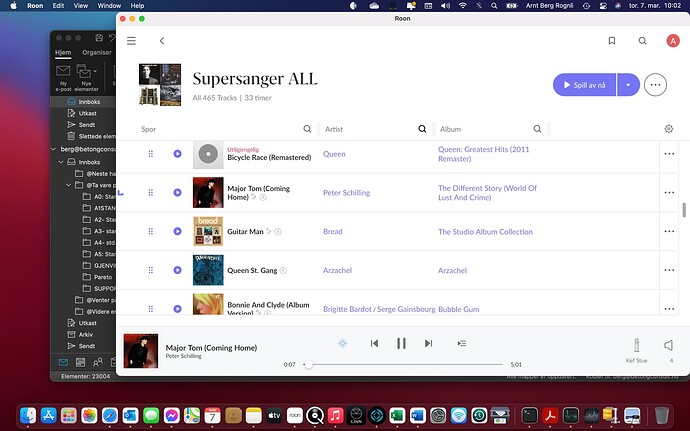This screenshot has width=690, height=431.
Task: Open album link Bubble Gum
Action: click(x=459, y=309)
